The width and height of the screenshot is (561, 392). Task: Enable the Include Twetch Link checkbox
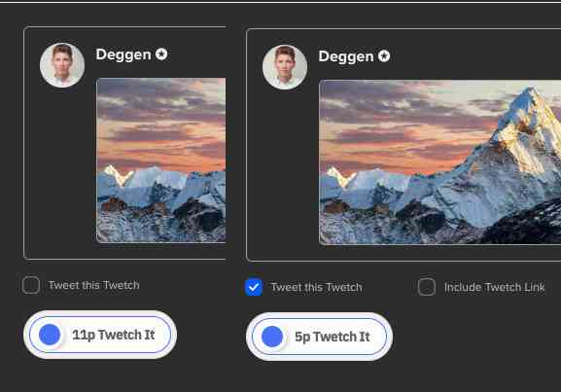427,287
